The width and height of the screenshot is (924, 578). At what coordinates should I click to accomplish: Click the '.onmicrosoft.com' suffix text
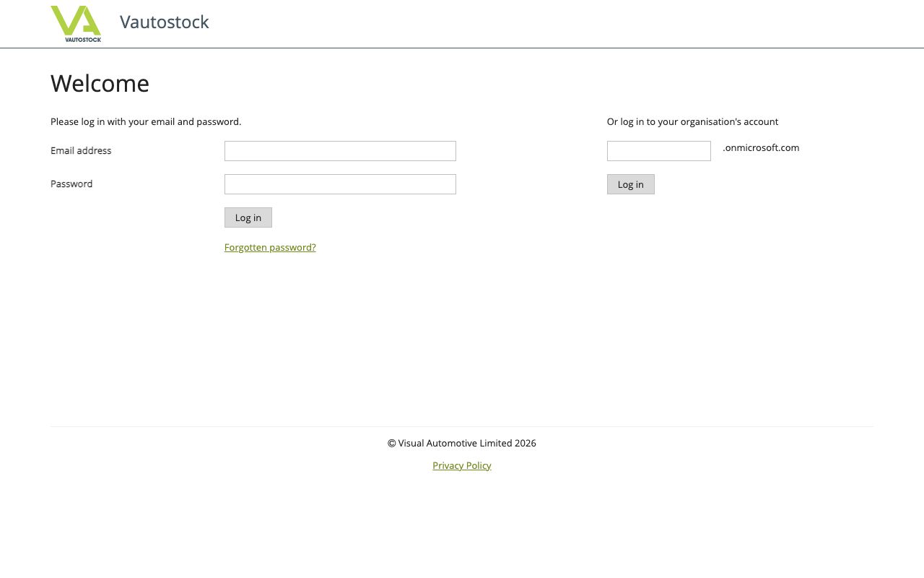tap(761, 147)
